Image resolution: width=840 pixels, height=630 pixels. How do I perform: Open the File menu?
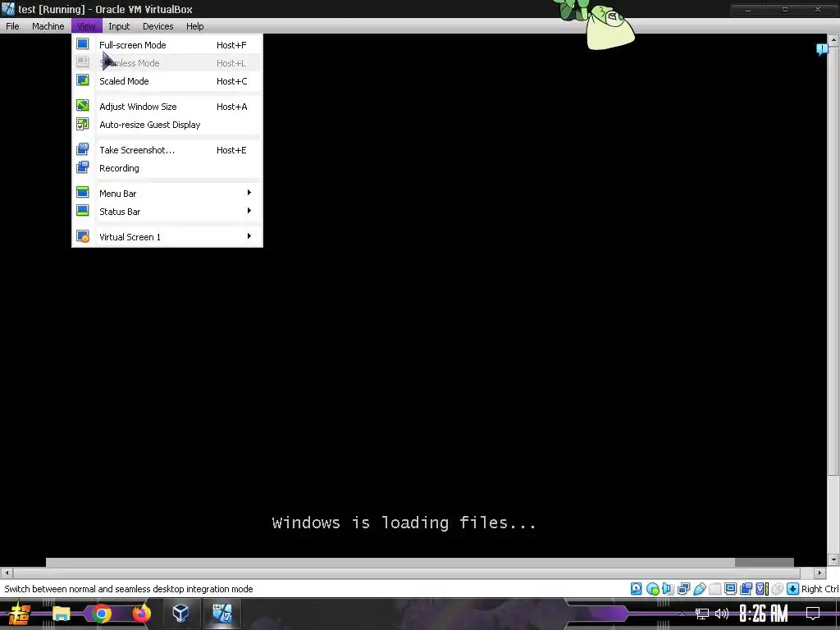pyautogui.click(x=12, y=26)
